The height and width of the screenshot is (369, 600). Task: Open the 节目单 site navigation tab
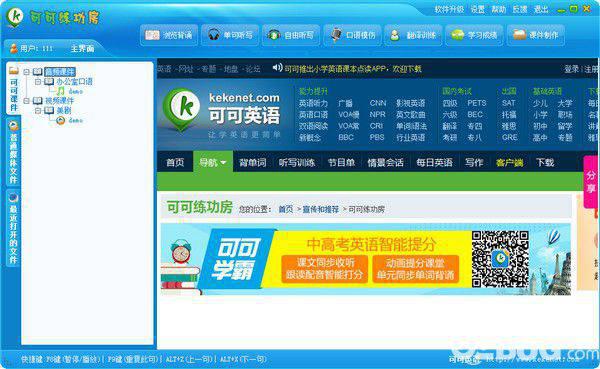point(341,162)
